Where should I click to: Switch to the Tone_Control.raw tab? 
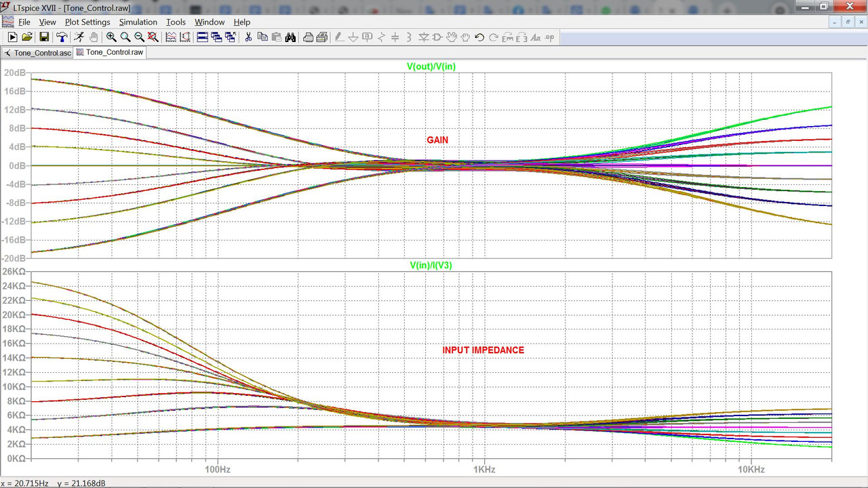pos(109,52)
